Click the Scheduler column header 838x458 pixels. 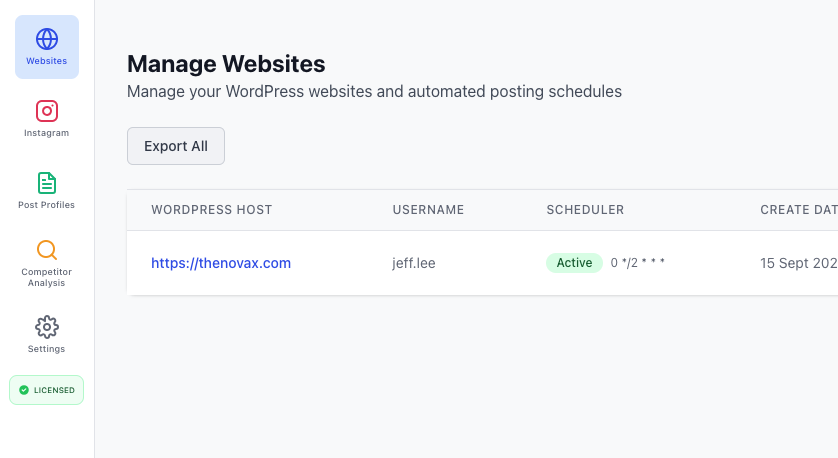point(585,210)
